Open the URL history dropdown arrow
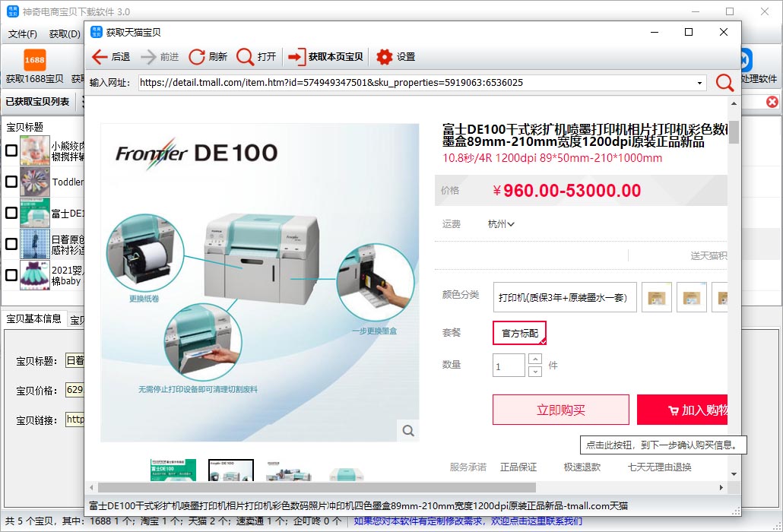 tap(699, 83)
